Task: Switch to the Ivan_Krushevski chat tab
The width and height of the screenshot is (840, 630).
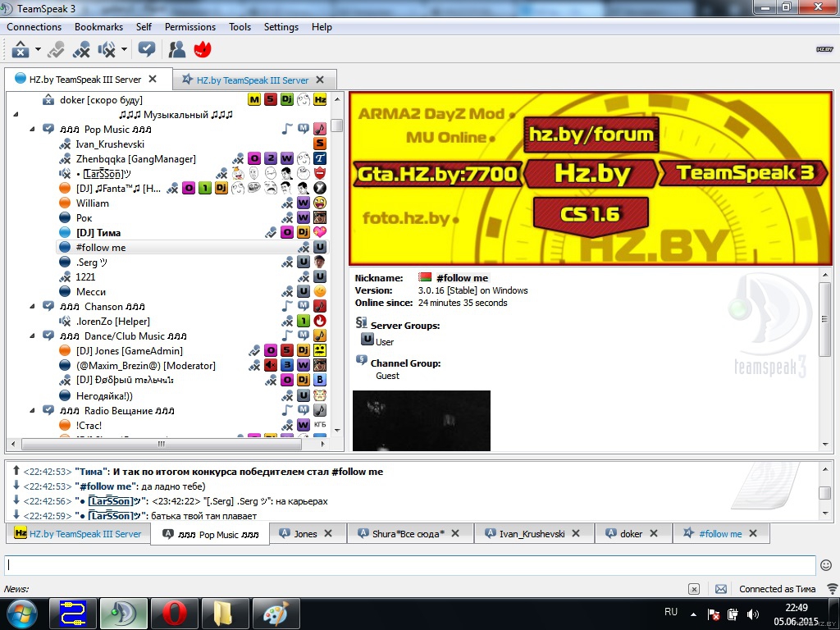Action: pyautogui.click(x=532, y=533)
